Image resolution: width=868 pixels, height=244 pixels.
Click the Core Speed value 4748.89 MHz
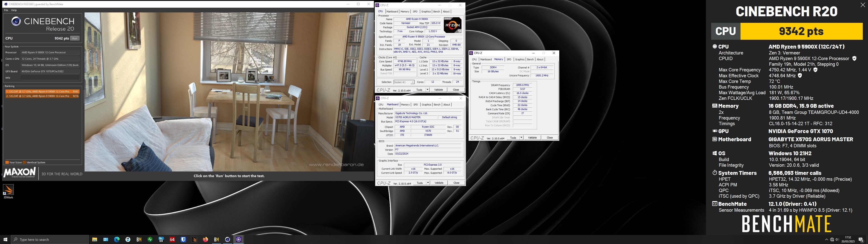coord(404,62)
